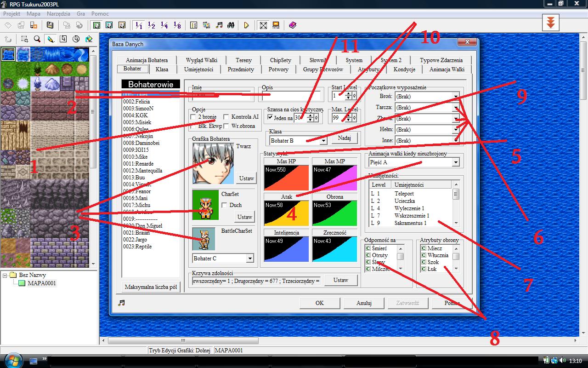The height and width of the screenshot is (368, 588).
Task: Click the title screen toggle icon
Action: click(276, 25)
